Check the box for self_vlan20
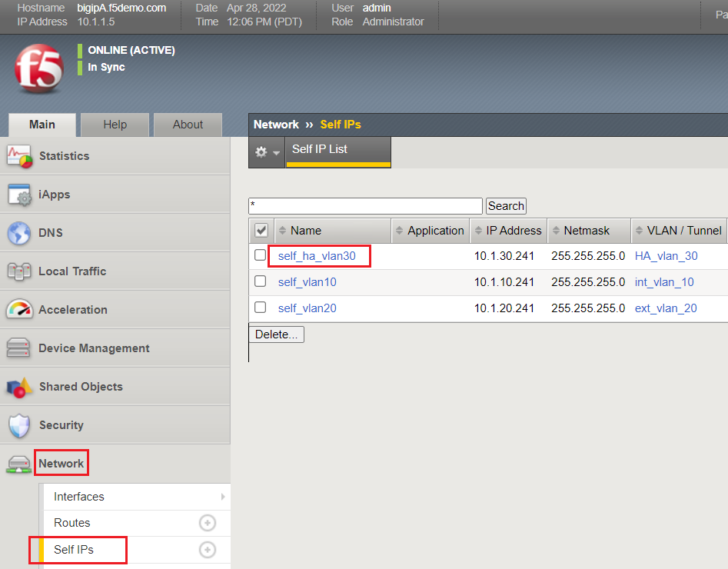This screenshot has width=728, height=569. pyautogui.click(x=260, y=307)
